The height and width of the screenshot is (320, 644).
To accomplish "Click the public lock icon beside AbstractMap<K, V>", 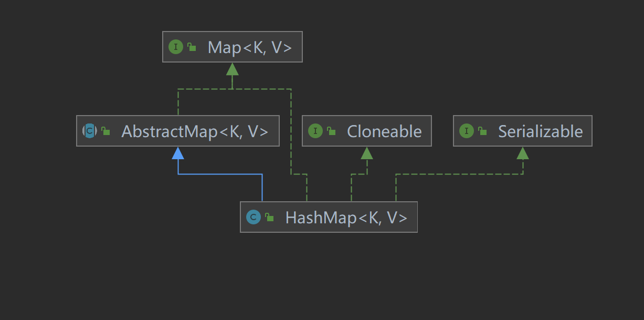I will coord(106,131).
